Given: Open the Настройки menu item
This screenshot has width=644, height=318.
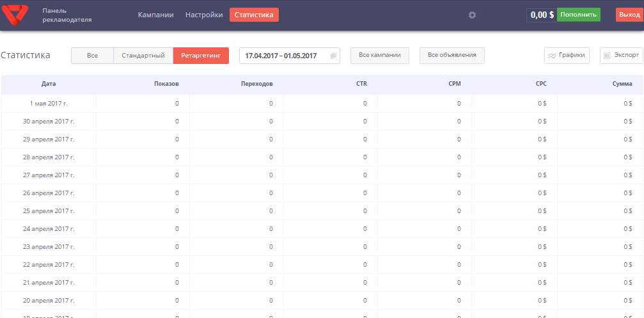Looking at the screenshot, I should (204, 15).
